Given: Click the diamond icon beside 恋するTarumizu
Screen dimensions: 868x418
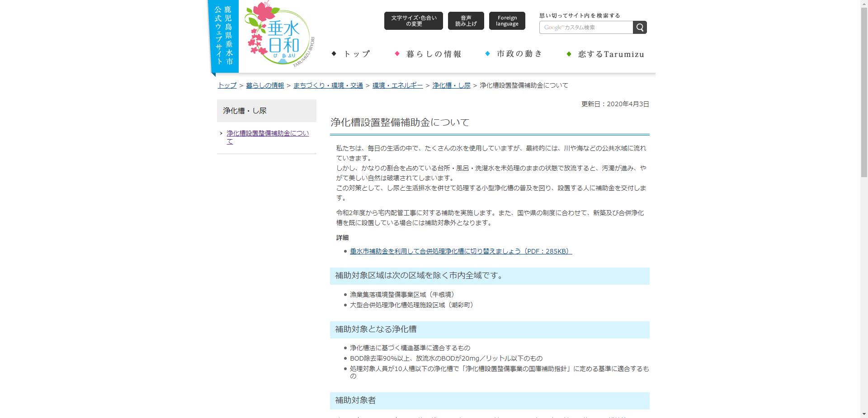Looking at the screenshot, I should pos(569,54).
